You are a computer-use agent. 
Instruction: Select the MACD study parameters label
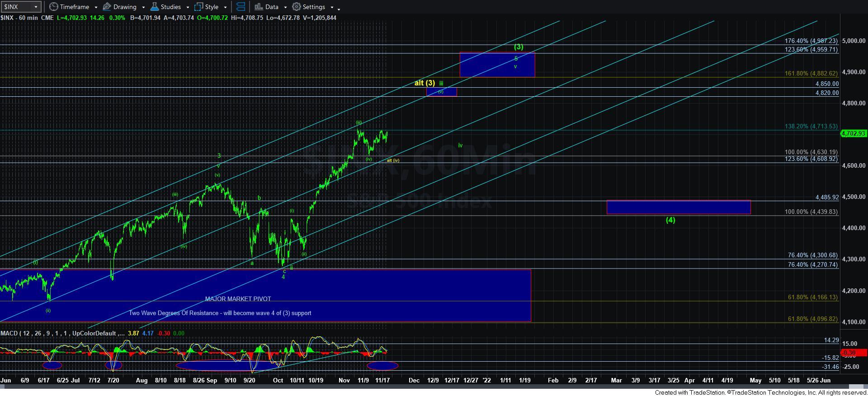click(62, 333)
